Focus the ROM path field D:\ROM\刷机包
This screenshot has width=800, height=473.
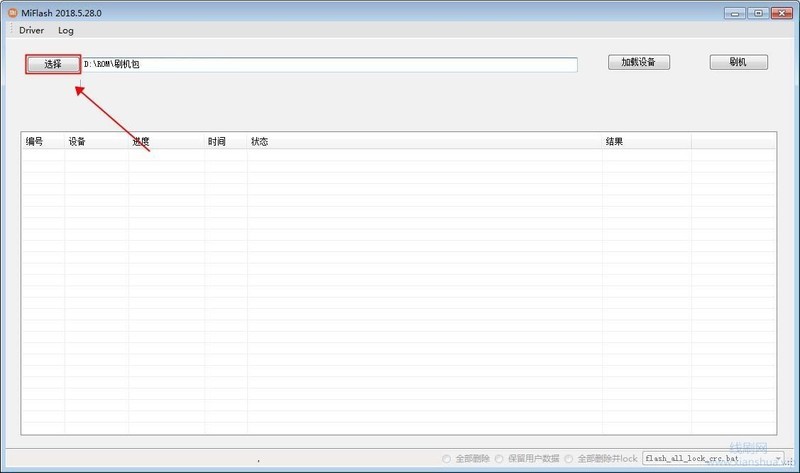(330, 64)
